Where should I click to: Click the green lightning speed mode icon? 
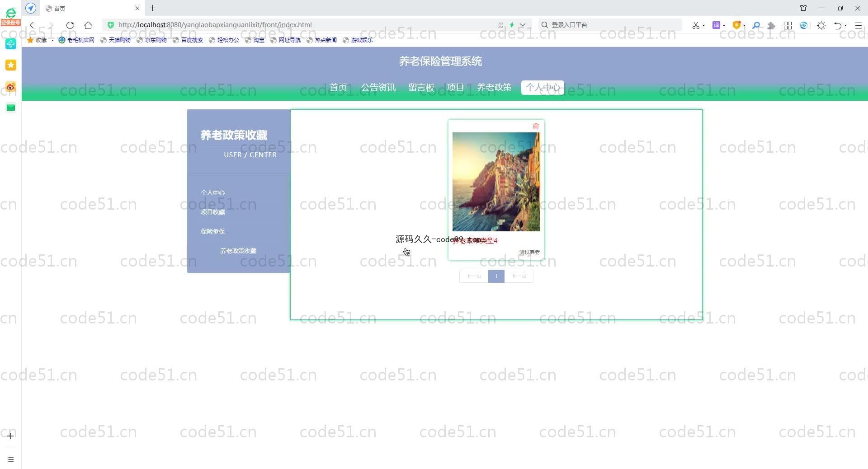[512, 25]
